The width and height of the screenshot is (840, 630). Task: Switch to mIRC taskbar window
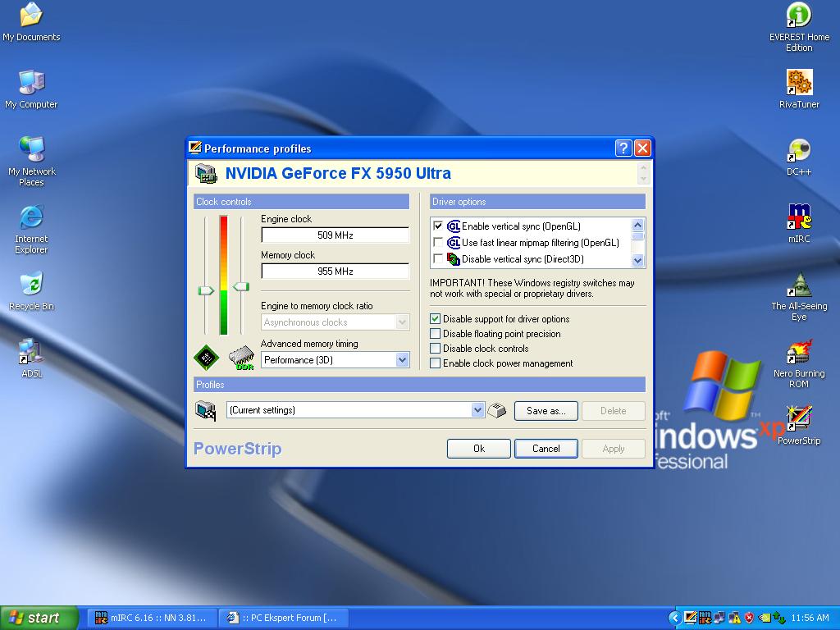(x=150, y=618)
